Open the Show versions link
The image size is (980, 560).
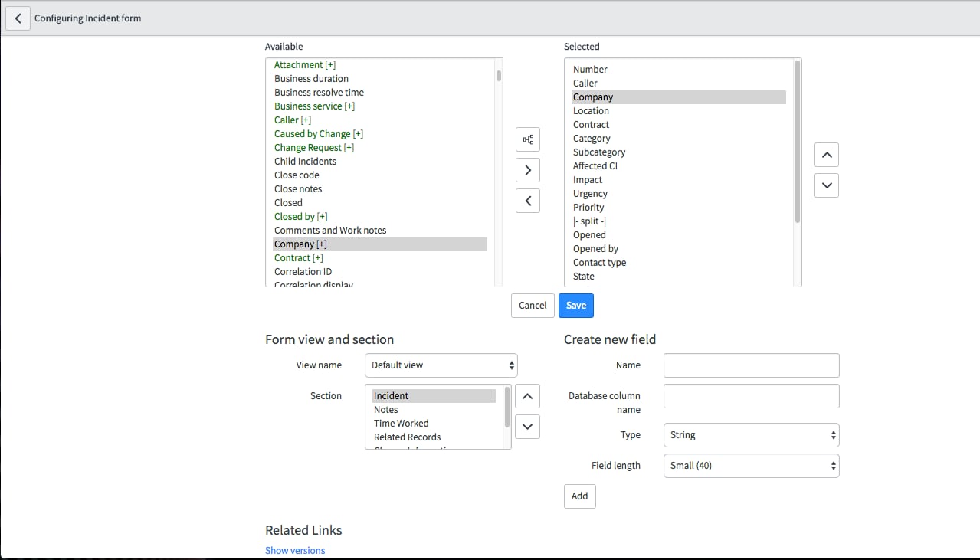pyautogui.click(x=295, y=550)
